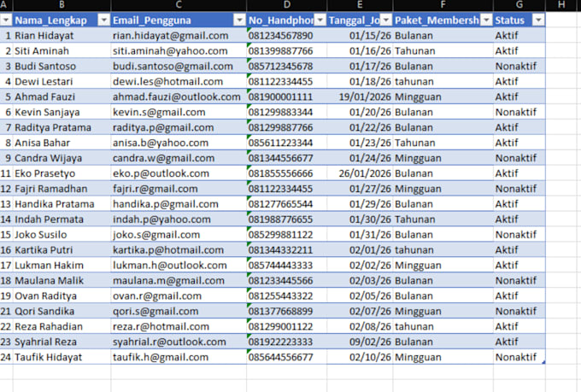
Task: Select column G header
Action: click(x=519, y=5)
